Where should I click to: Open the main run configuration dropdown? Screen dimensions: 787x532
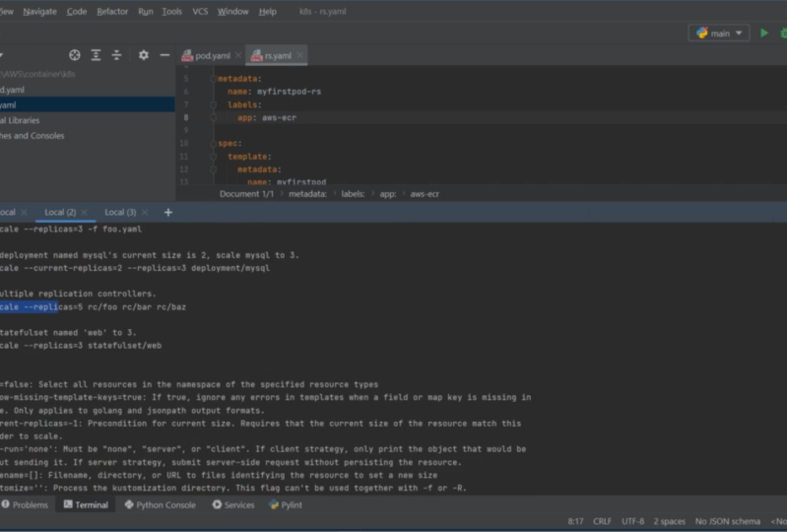[719, 33]
